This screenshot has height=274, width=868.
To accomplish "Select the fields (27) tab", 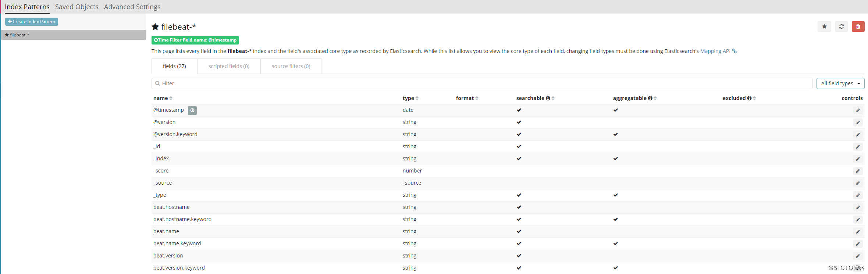I will [x=174, y=66].
